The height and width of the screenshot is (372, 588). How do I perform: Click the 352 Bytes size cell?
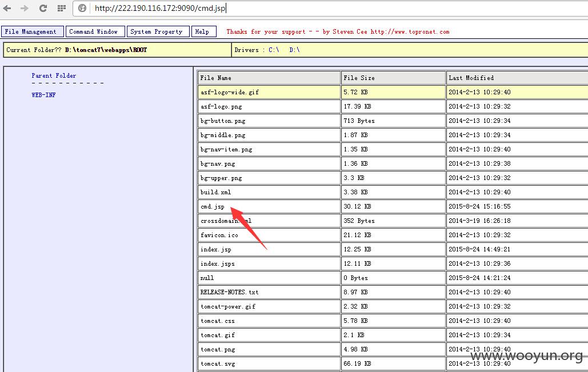pos(393,221)
